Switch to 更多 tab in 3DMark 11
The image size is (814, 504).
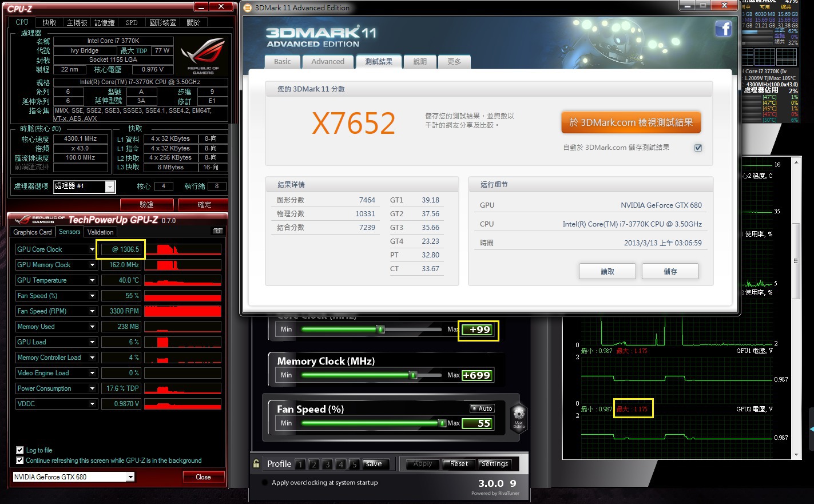(454, 62)
